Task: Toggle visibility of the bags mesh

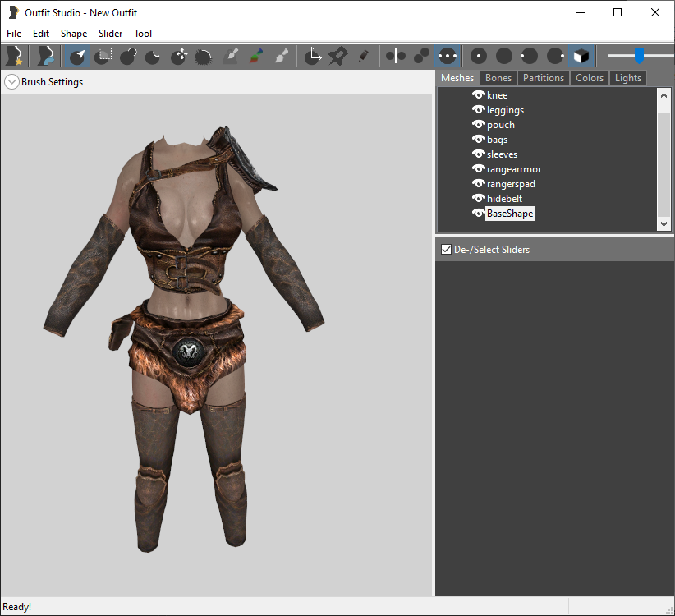Action: [478, 139]
